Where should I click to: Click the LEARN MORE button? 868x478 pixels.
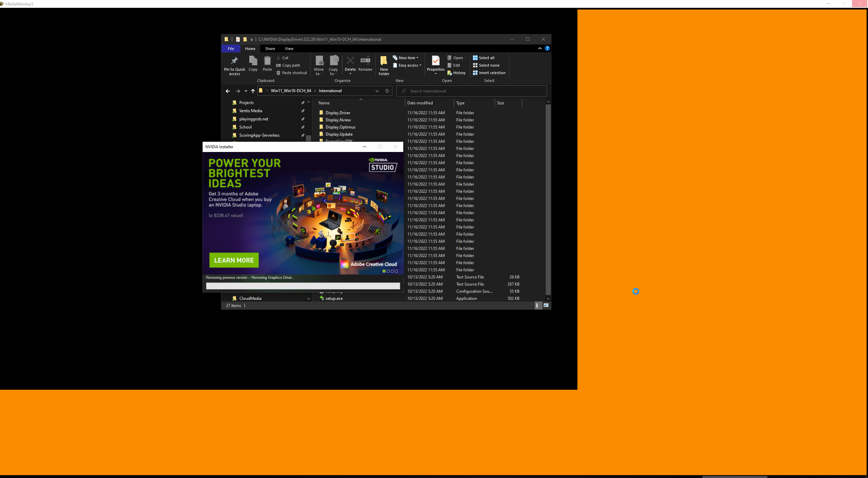pyautogui.click(x=234, y=260)
